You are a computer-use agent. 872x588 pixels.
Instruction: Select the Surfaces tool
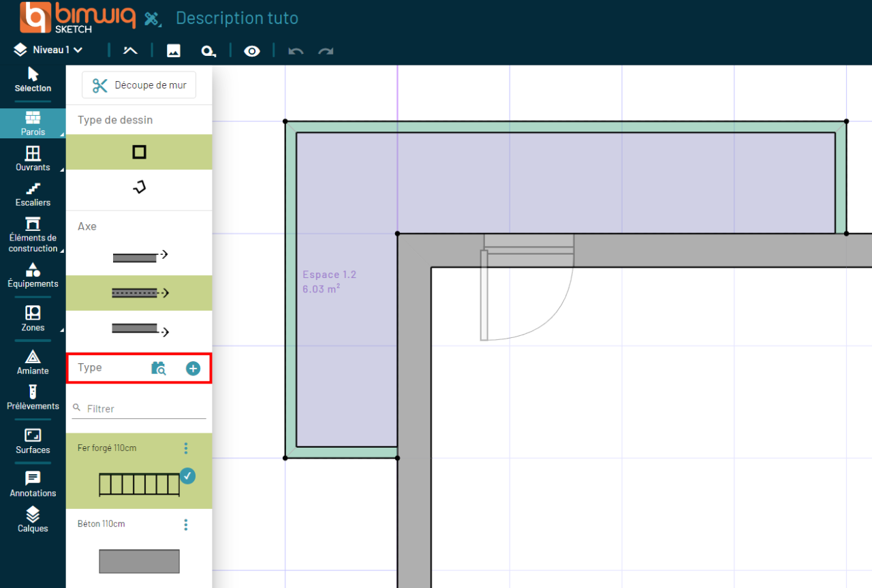click(x=33, y=442)
